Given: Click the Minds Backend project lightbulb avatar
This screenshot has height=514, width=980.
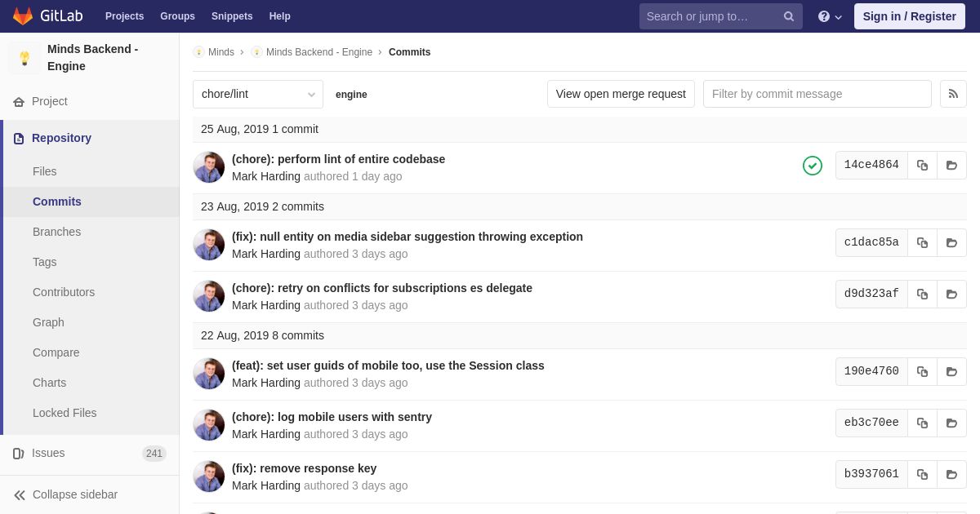Looking at the screenshot, I should point(24,58).
